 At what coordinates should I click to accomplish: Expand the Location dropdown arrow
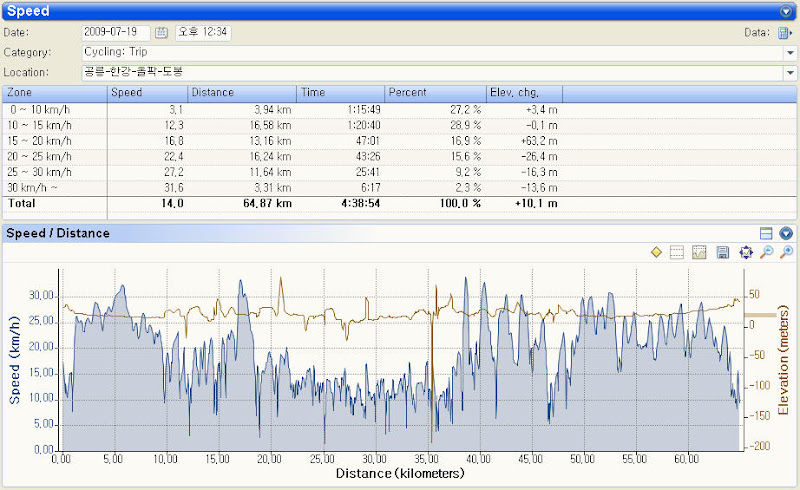point(790,72)
